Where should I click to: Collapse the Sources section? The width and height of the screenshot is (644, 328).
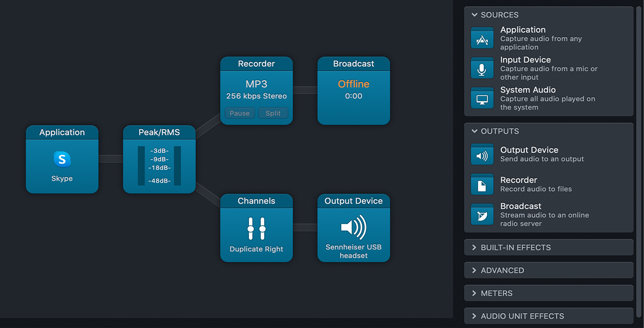point(474,15)
